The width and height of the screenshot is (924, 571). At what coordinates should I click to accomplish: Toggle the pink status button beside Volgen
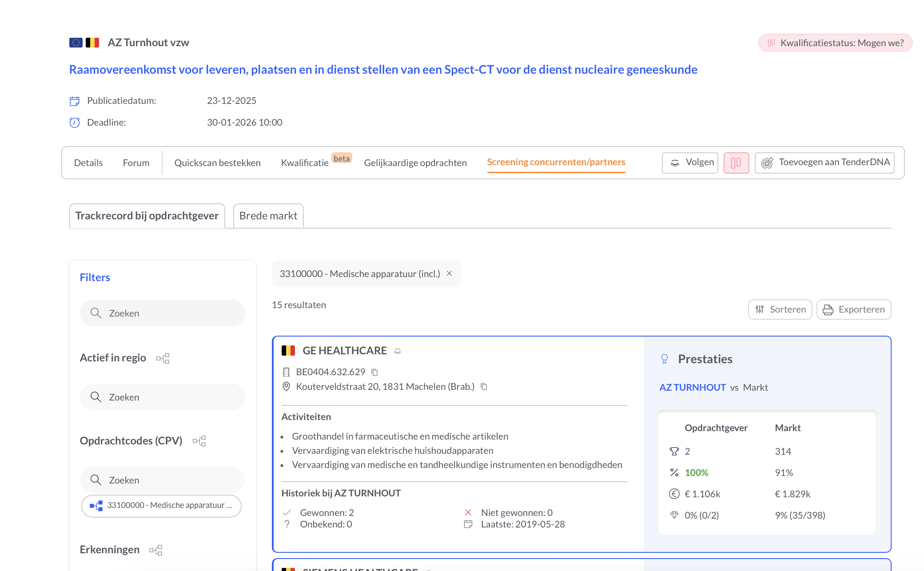(x=736, y=163)
